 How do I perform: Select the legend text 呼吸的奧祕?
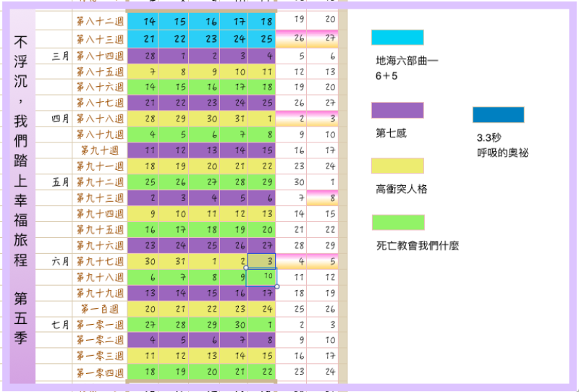[502, 153]
